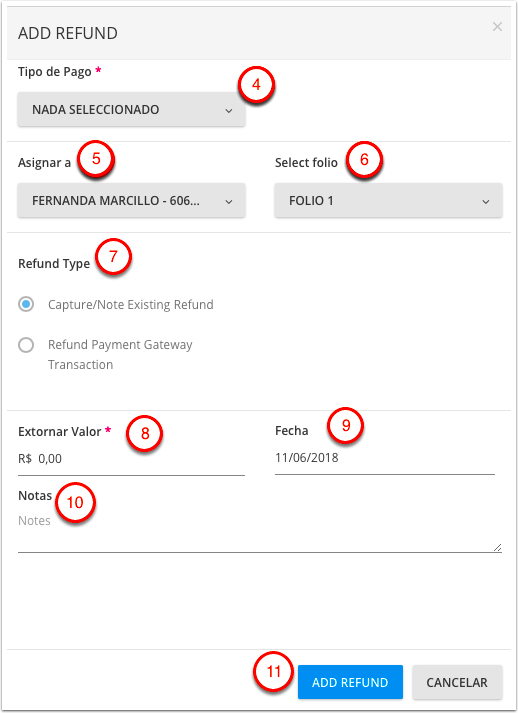Click the Extornar Valor amount field
Viewport: 518px width, 713px height.
tap(131, 459)
